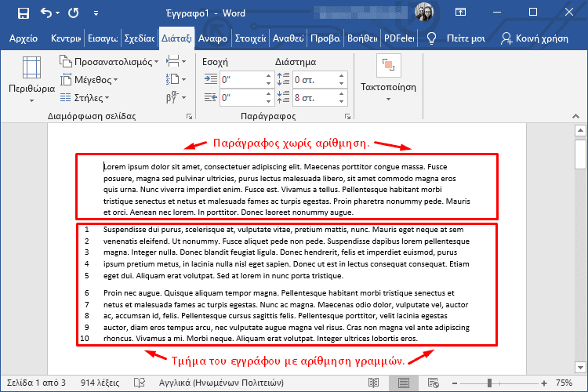Increase left indent with up arrow
This screenshot has height=392, width=588.
pyautogui.click(x=268, y=76)
